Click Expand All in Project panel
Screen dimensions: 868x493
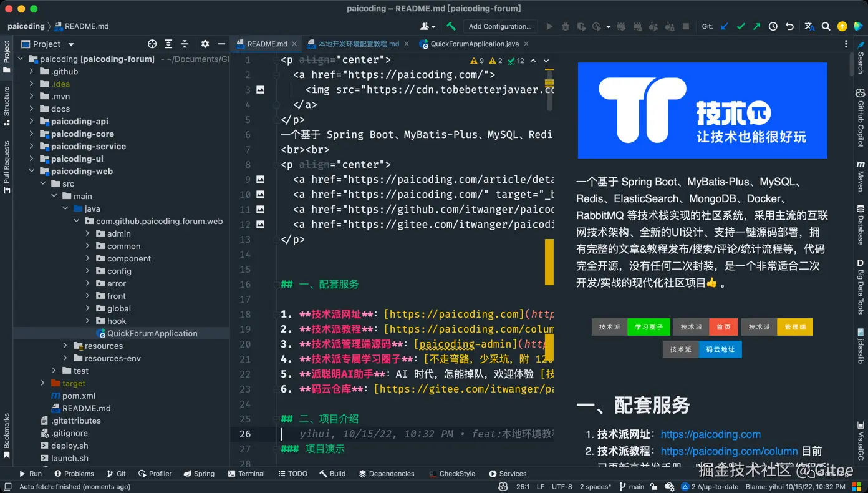[x=168, y=44]
